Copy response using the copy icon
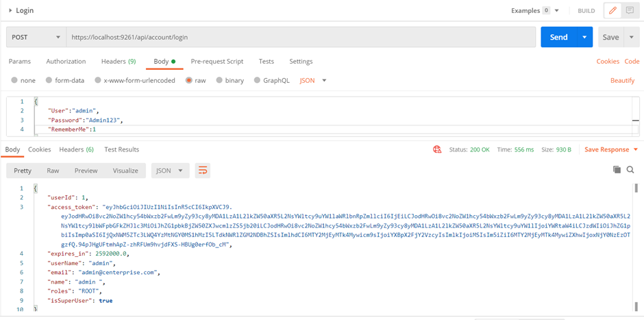Screen dimensions: 644x320 point(617,170)
